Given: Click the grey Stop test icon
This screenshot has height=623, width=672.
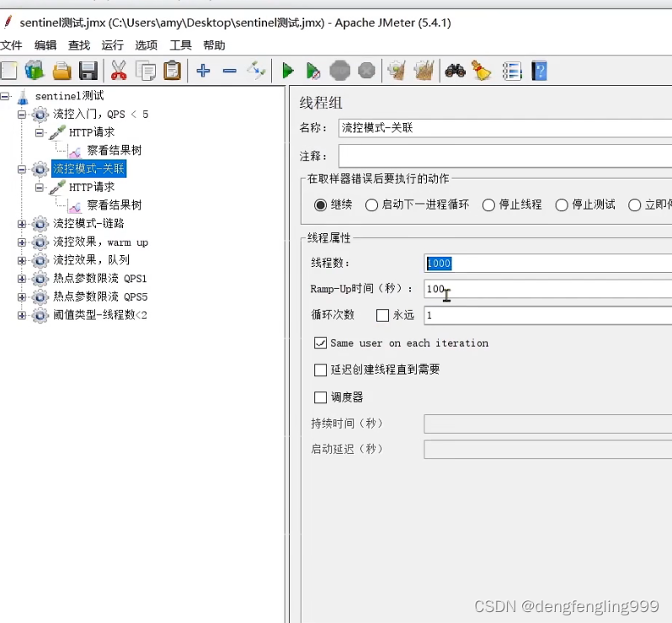Looking at the screenshot, I should point(340,71).
